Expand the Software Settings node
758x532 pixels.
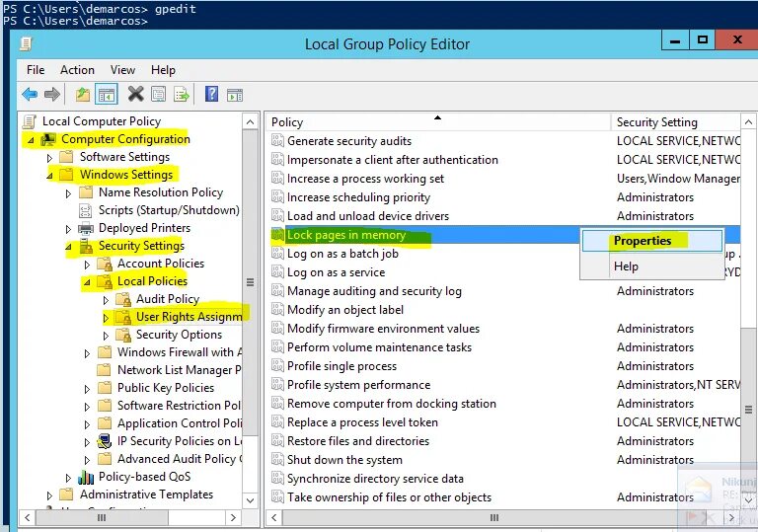[x=49, y=158]
